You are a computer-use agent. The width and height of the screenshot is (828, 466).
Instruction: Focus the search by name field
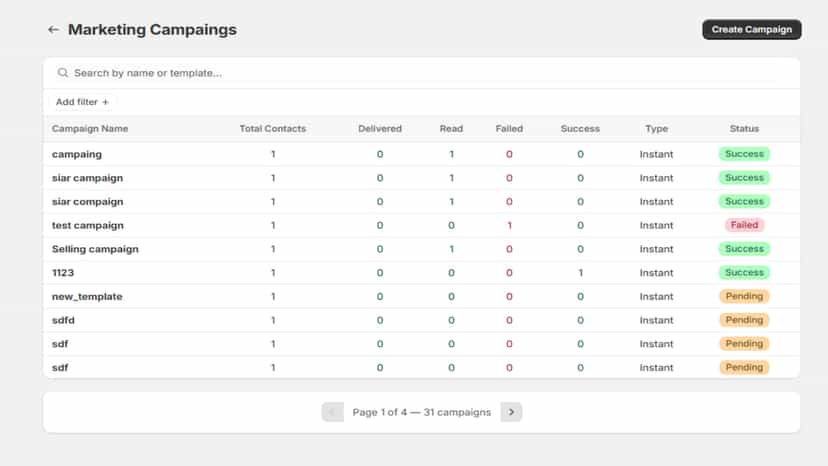(x=421, y=73)
